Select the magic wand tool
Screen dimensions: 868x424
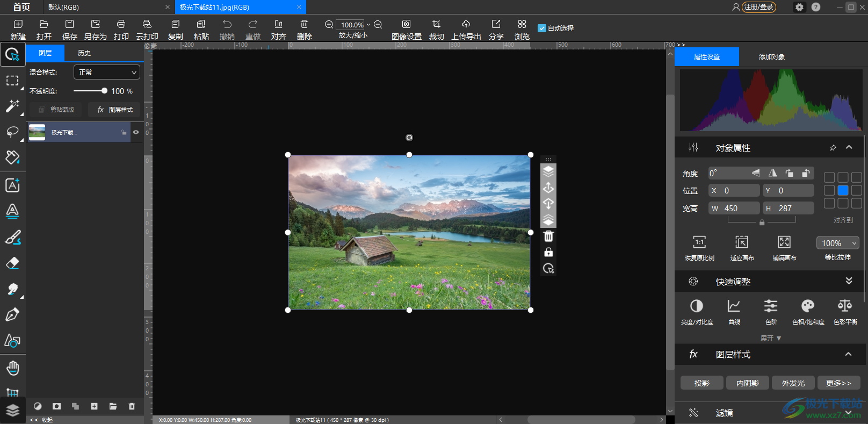12,106
